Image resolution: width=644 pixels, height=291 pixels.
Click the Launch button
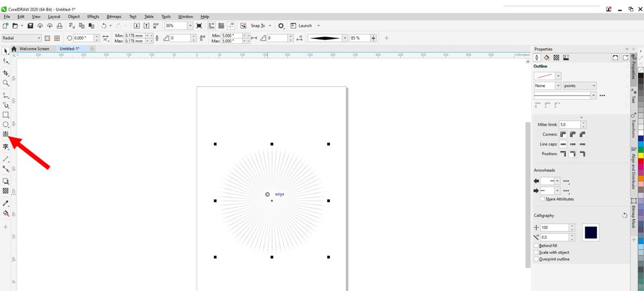305,26
